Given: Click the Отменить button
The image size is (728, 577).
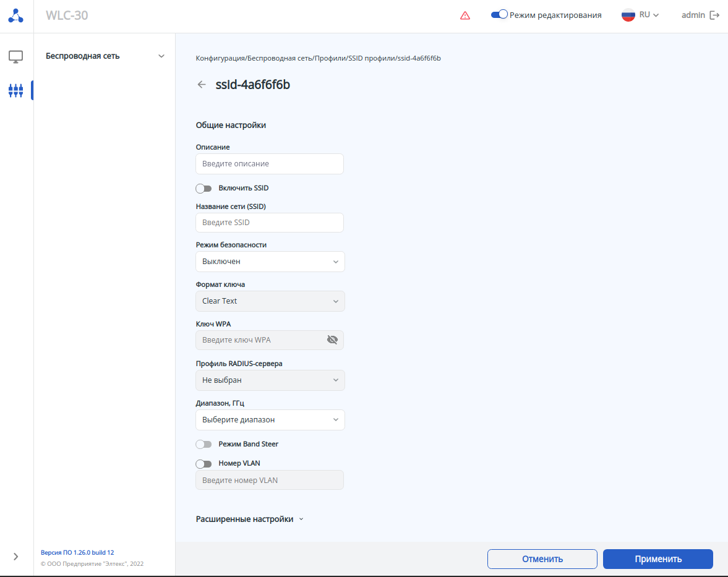Looking at the screenshot, I should pos(542,559).
